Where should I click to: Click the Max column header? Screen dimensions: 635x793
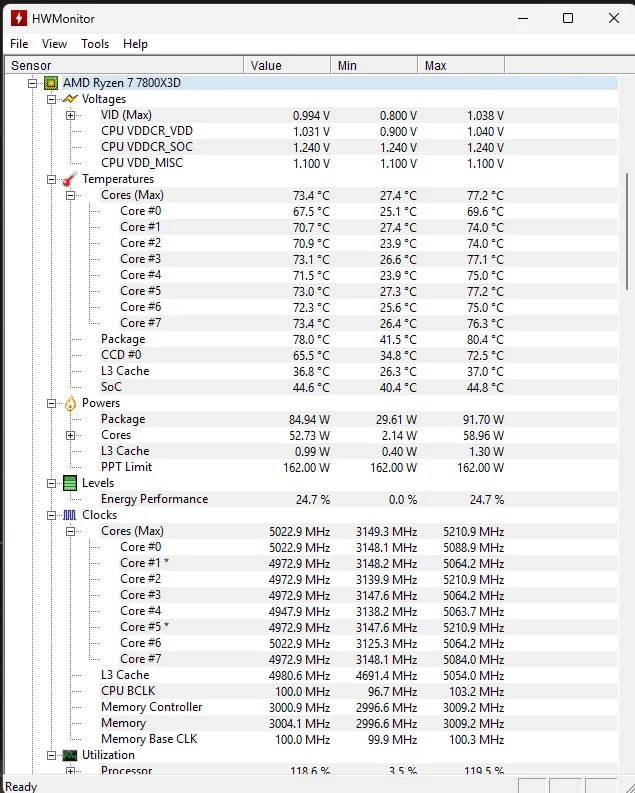click(460, 65)
